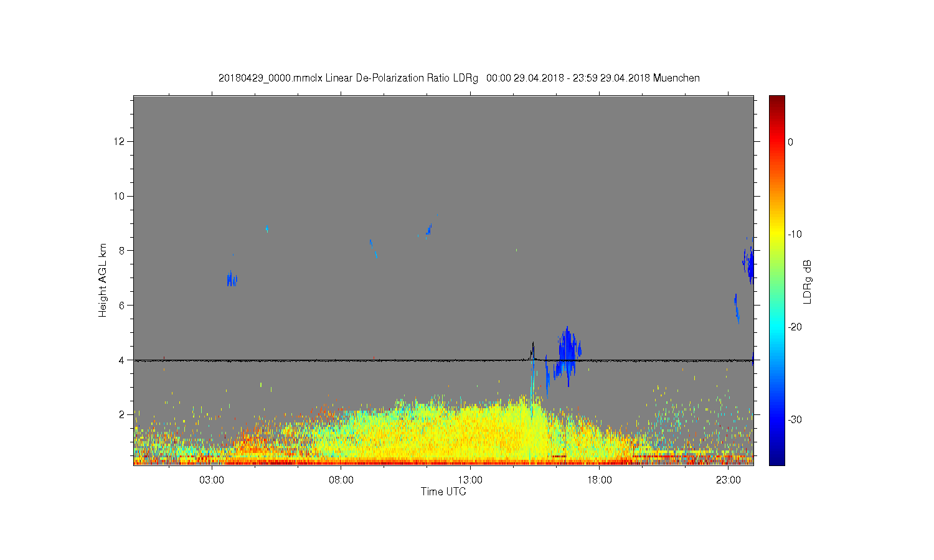Click the colorbar value label -20
The image size is (934, 560).
[x=794, y=327]
